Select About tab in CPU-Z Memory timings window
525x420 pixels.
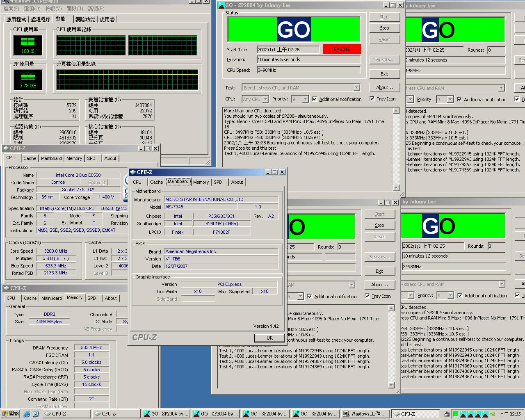click(111, 298)
